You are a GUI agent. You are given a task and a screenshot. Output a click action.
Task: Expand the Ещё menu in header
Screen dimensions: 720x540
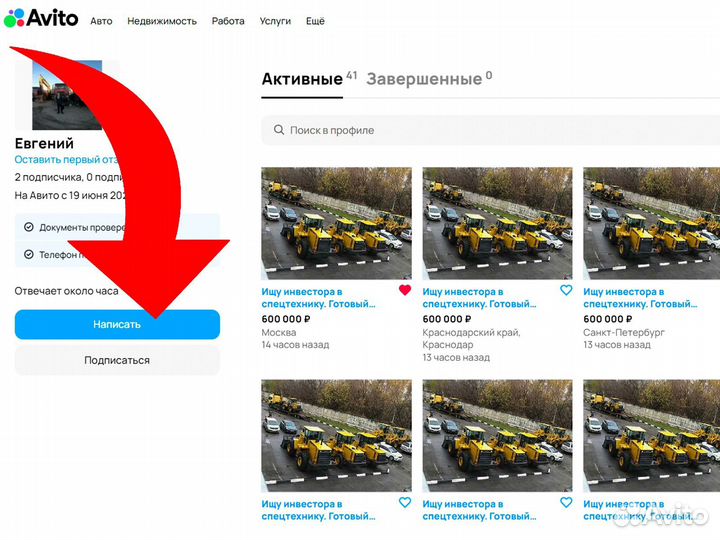click(x=315, y=21)
